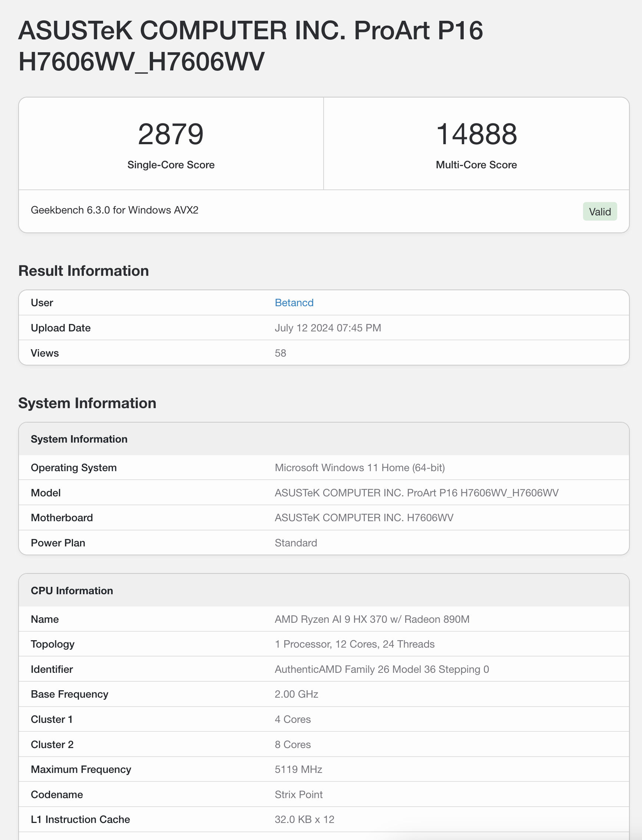Click the CPU Name row label
The image size is (642, 840).
point(45,619)
